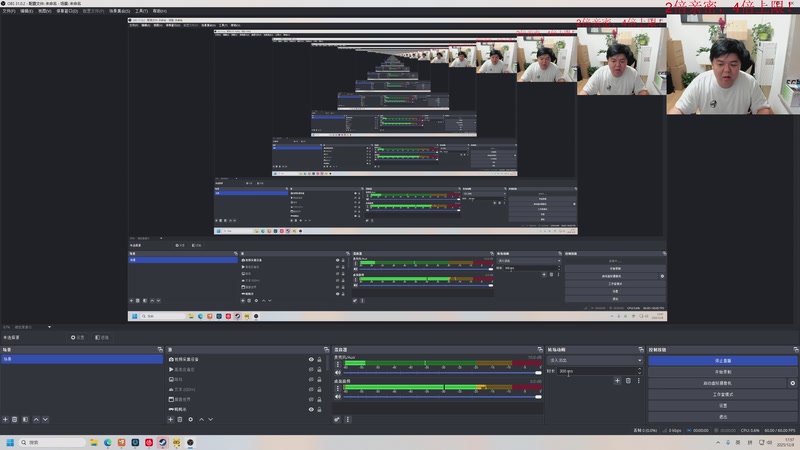Move source up arrow in Sources panel
The image size is (800, 450).
(201, 419)
